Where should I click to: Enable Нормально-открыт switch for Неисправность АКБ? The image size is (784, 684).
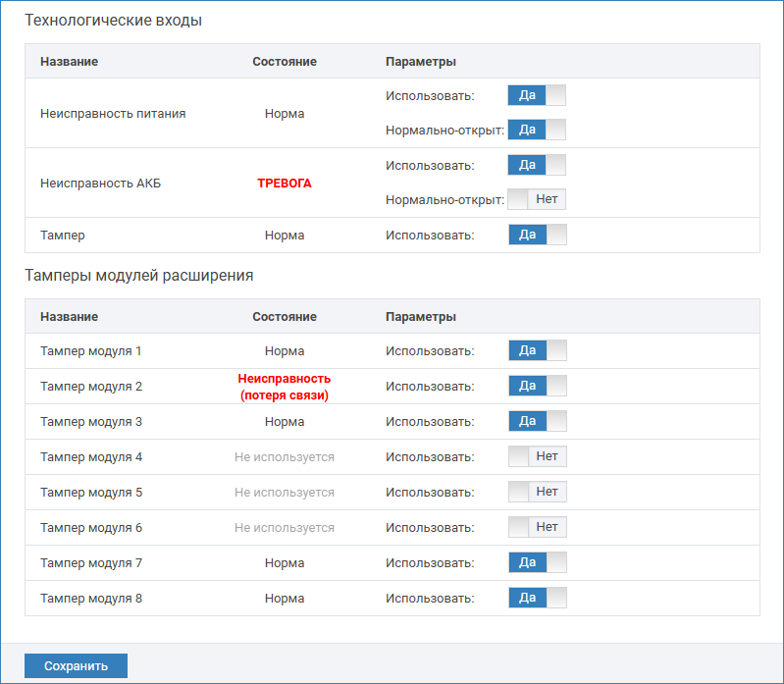coord(537,199)
